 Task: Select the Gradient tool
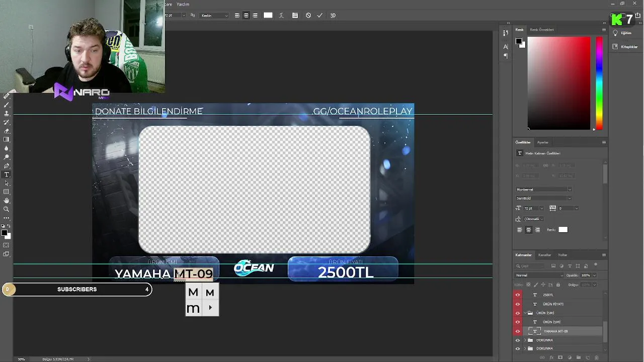7,139
